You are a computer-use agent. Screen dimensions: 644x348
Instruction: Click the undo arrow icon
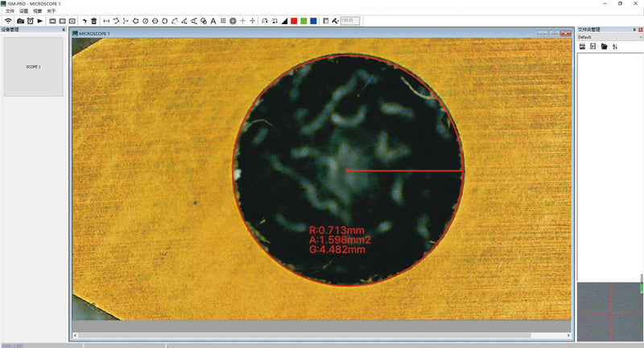(x=85, y=21)
